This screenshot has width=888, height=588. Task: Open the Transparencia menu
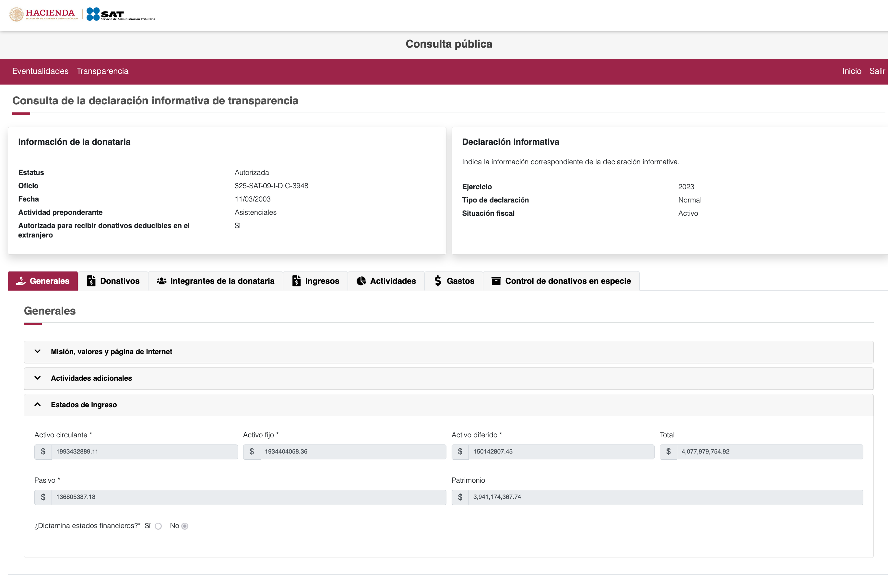pos(102,71)
